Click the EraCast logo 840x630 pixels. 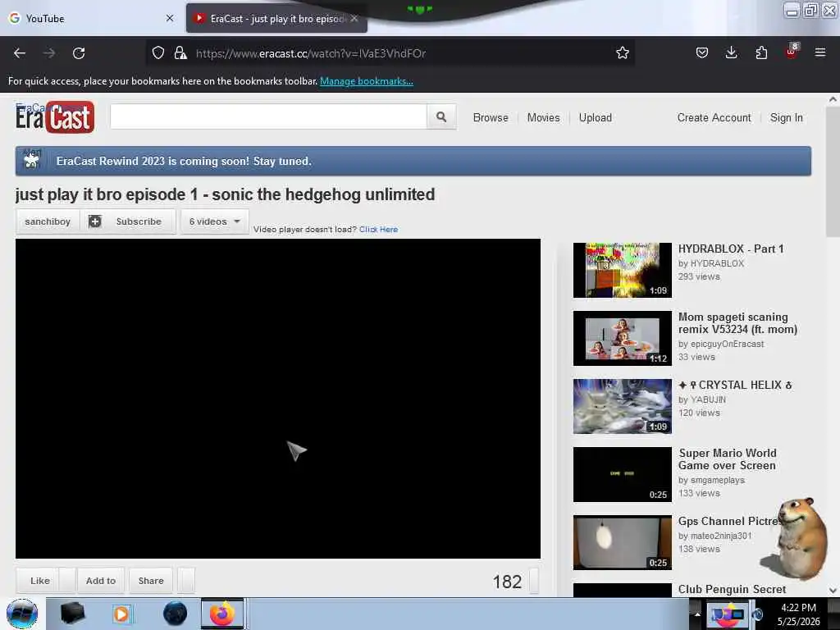point(55,116)
